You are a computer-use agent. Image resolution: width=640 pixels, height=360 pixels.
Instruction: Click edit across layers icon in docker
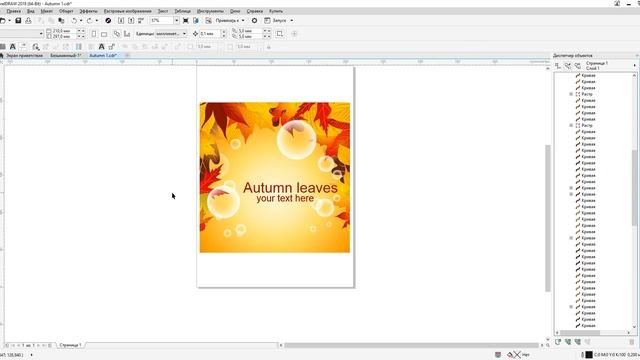coord(568,66)
